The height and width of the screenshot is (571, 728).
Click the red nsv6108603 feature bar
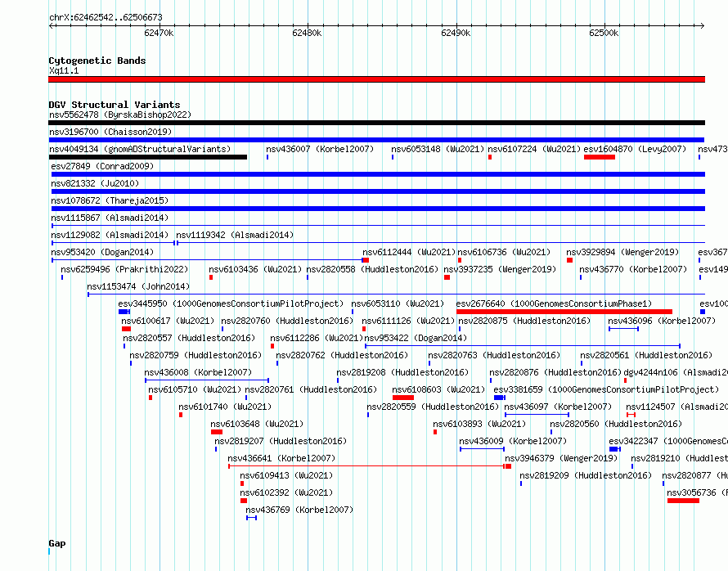(x=403, y=398)
